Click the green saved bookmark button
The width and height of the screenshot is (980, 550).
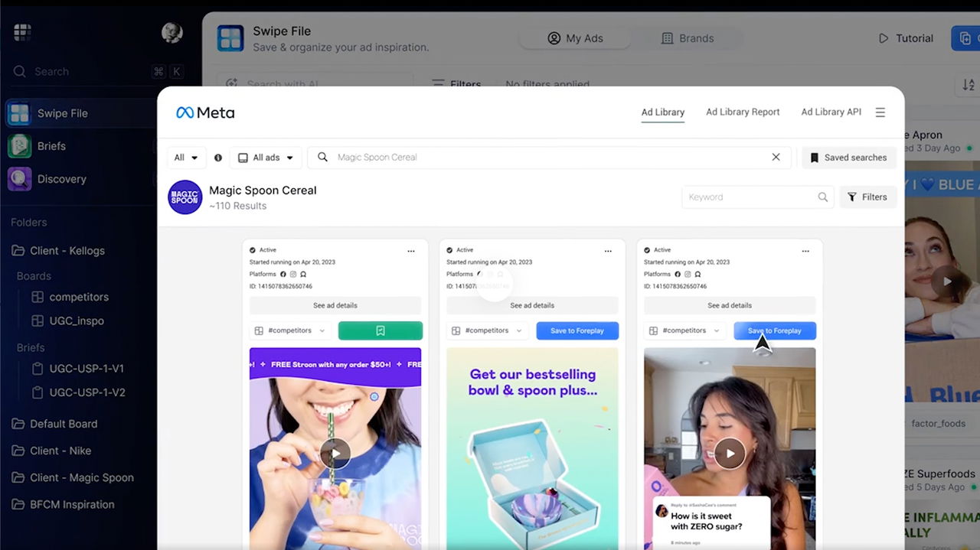[x=381, y=330]
